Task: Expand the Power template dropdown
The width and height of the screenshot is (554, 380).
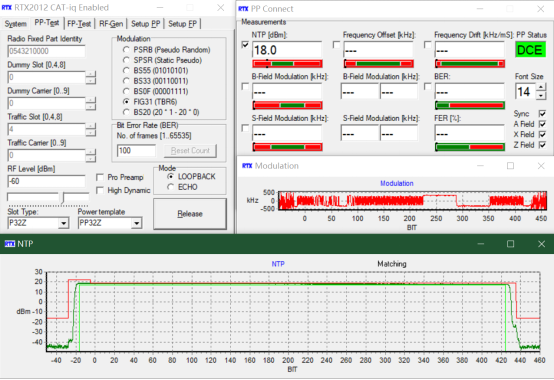Action: tap(136, 223)
